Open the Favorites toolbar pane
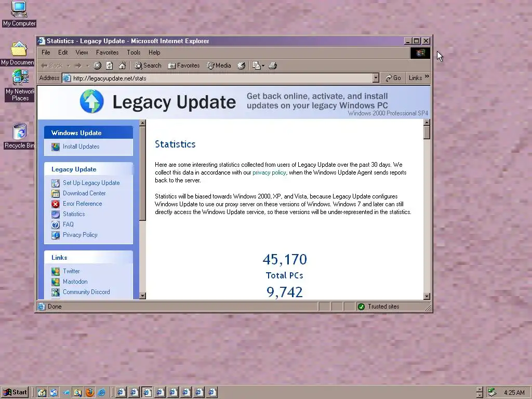The width and height of the screenshot is (532, 399). click(x=184, y=65)
